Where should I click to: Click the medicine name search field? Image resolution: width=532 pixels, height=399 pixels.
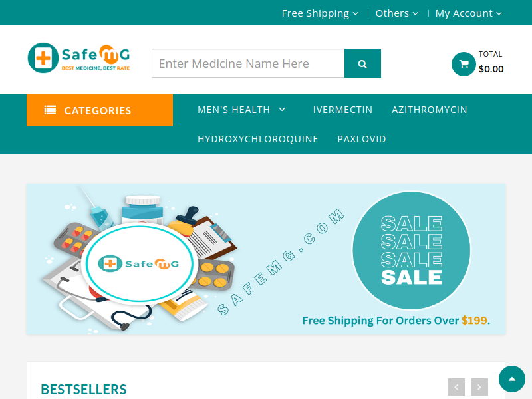(x=248, y=63)
